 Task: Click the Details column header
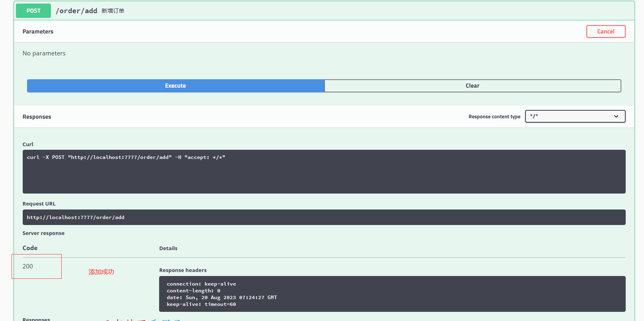(168, 249)
